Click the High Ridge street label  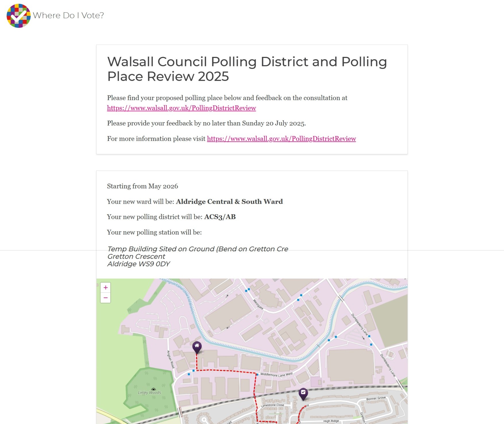click(331, 421)
